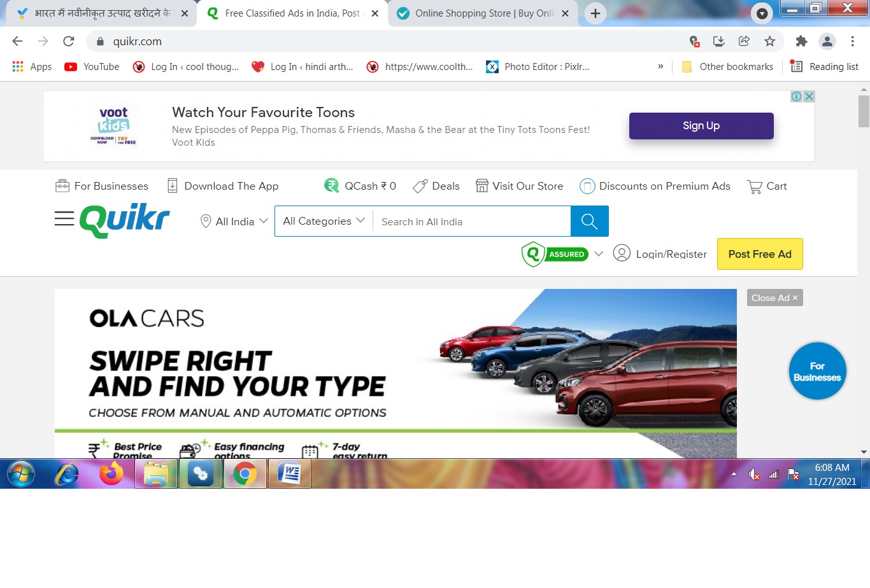
Task: Open the Extensions puzzle icon
Action: [x=801, y=41]
